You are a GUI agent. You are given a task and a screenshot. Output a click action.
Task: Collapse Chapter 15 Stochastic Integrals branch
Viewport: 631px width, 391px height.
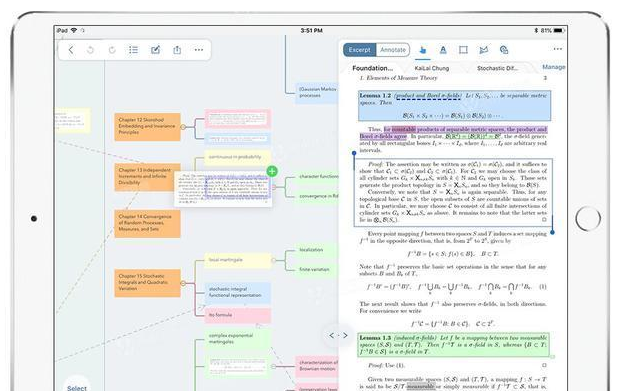183,283
